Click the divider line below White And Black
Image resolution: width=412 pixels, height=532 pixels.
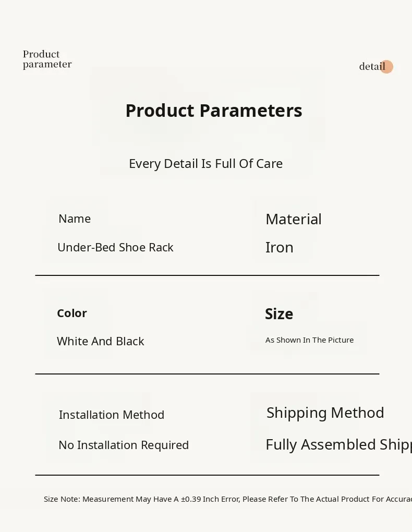point(207,374)
